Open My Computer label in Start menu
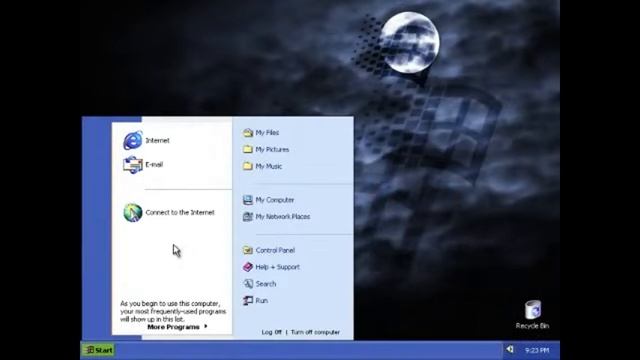Screen dimensions: 640x360 [x=275, y=200]
